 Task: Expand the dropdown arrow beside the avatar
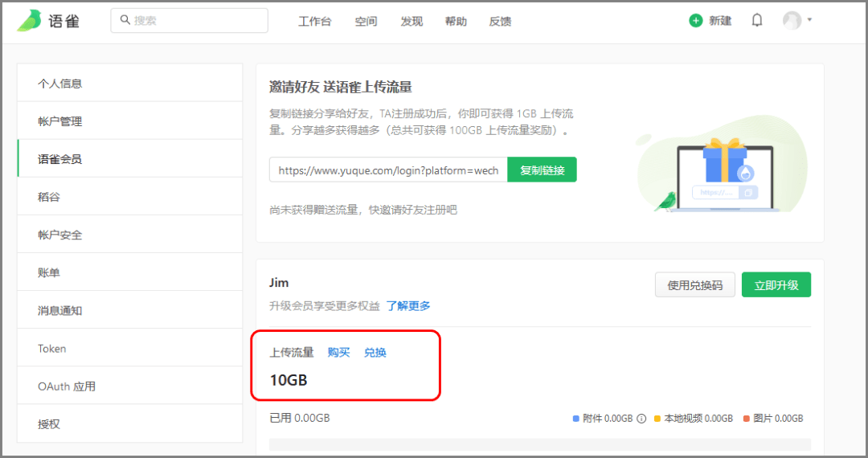click(809, 20)
